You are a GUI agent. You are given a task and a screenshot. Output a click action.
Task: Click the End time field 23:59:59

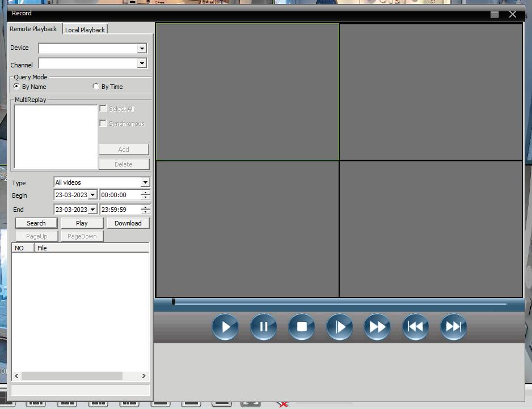tap(120, 210)
